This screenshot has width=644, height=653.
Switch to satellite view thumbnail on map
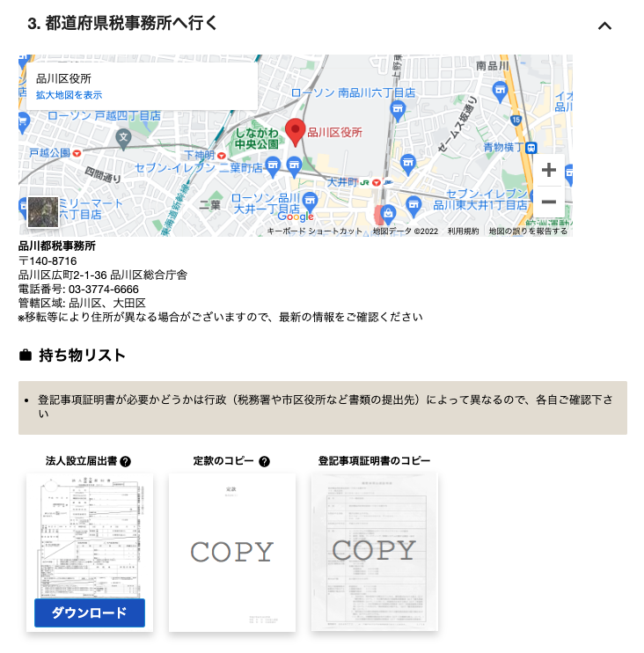(43, 212)
